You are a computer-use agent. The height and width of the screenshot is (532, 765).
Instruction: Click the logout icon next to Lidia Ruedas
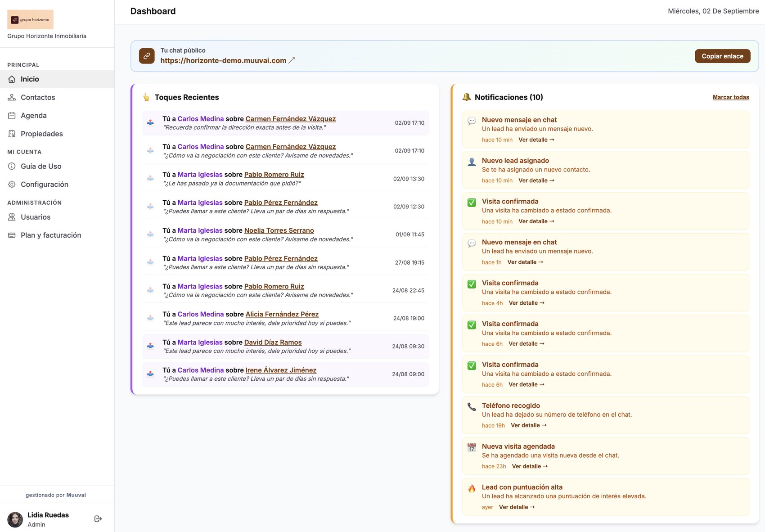[x=98, y=519]
